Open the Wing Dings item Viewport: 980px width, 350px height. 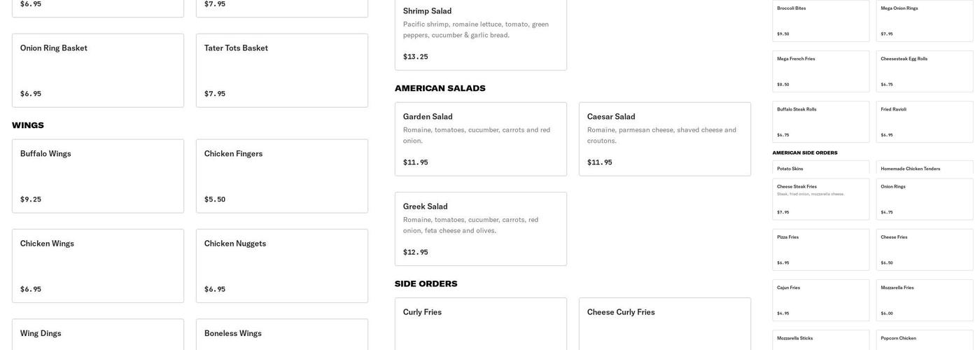click(x=97, y=335)
